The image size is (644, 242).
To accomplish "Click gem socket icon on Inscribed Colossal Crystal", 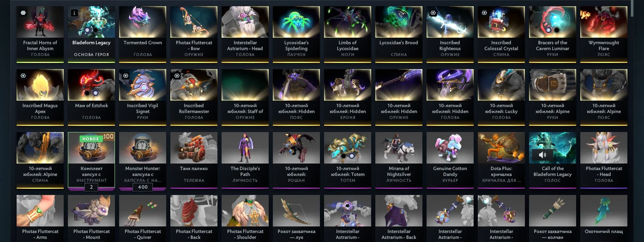I will tap(484, 13).
